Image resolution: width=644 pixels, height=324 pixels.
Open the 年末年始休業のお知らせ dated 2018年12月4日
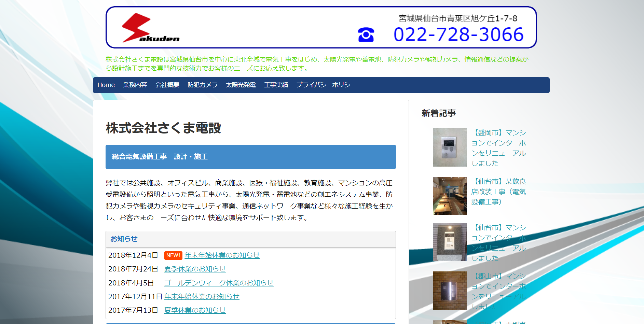click(222, 255)
